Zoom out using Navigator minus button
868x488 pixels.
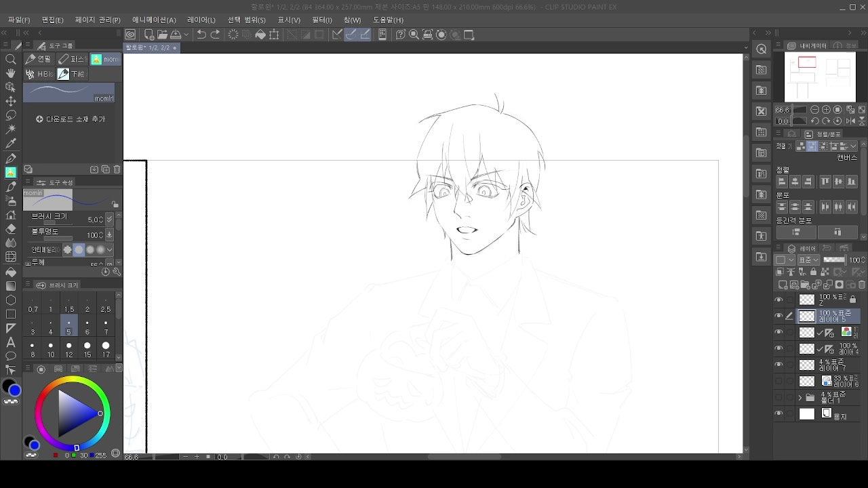point(816,110)
